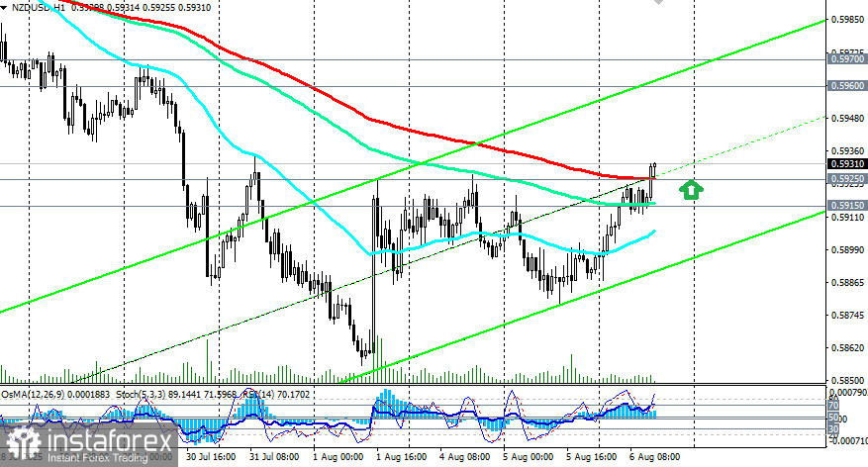Click 0.59360 on the price axis

[x=847, y=150]
